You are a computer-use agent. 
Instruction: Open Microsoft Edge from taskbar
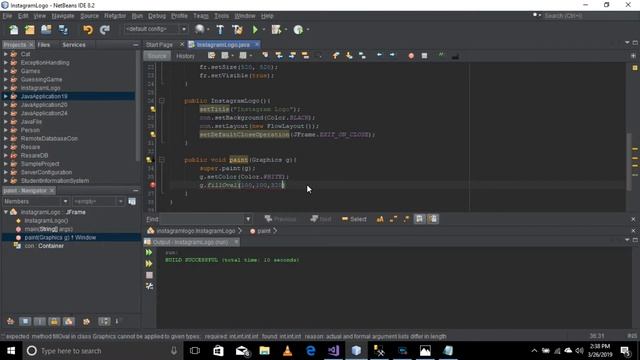pos(311,351)
